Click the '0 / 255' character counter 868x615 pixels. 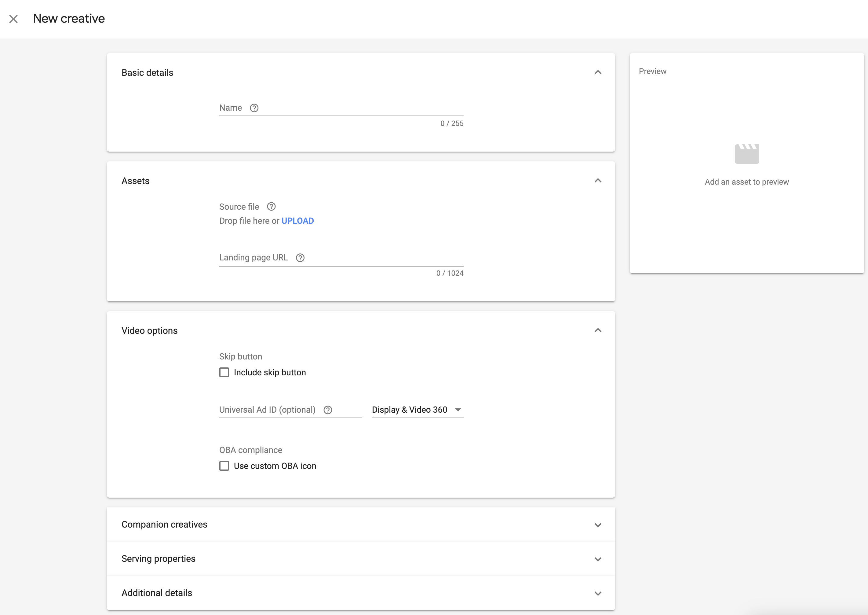tap(452, 123)
